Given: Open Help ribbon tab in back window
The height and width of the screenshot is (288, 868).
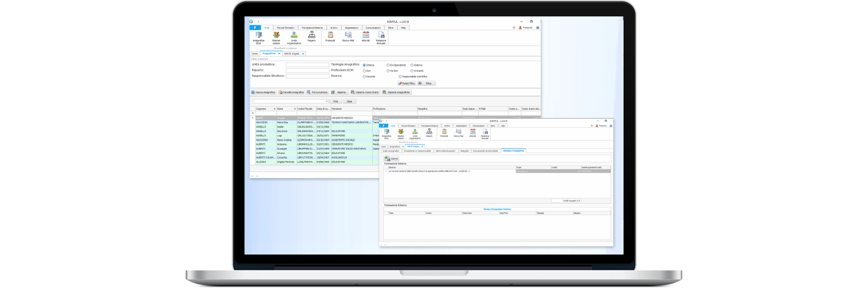Looking at the screenshot, I should (403, 28).
